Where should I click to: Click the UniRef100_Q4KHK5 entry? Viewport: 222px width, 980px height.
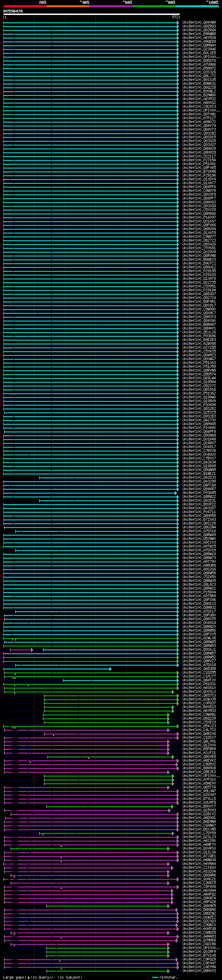(x=199, y=906)
